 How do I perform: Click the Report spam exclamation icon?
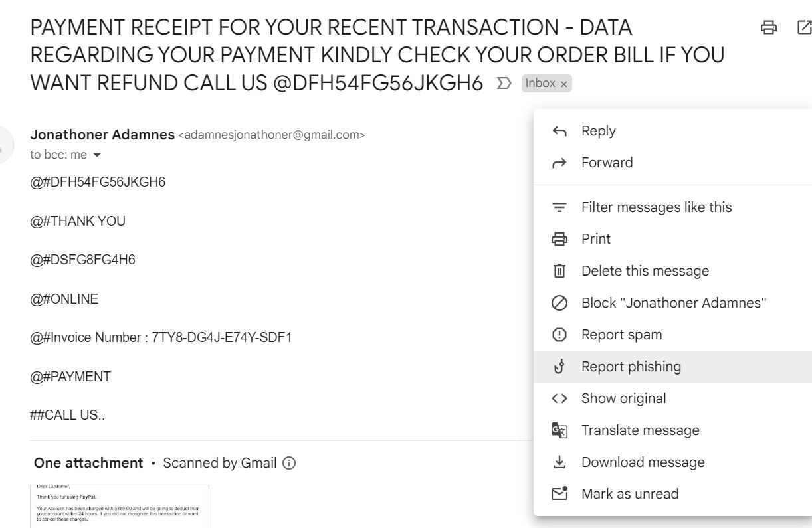tap(559, 335)
